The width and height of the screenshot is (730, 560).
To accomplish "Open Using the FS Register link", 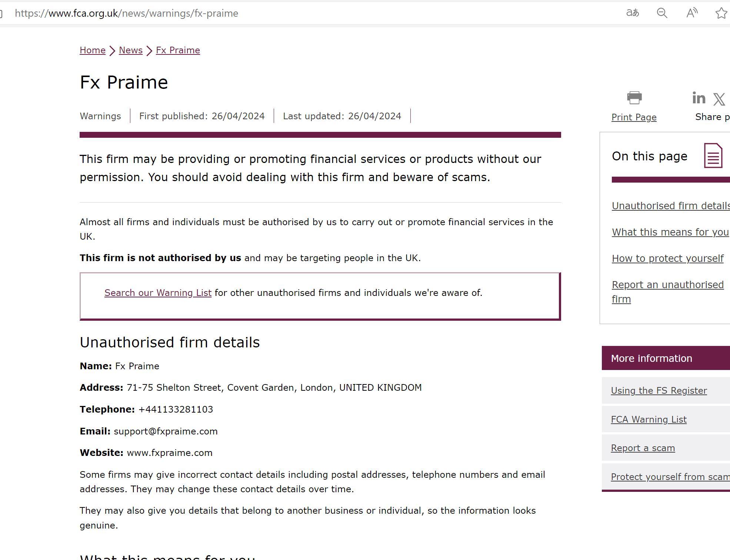I will 659,391.
